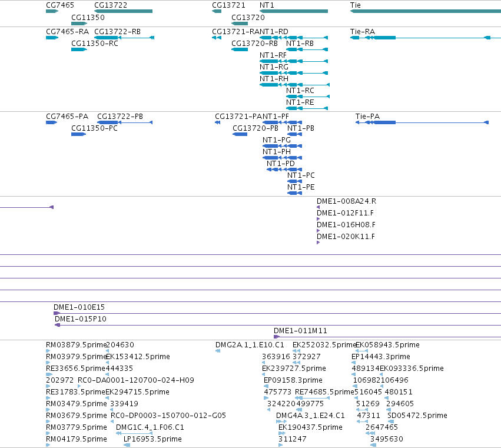Select the CG7465 gene label
The height and width of the screenshot is (448, 501).
coord(59,5)
